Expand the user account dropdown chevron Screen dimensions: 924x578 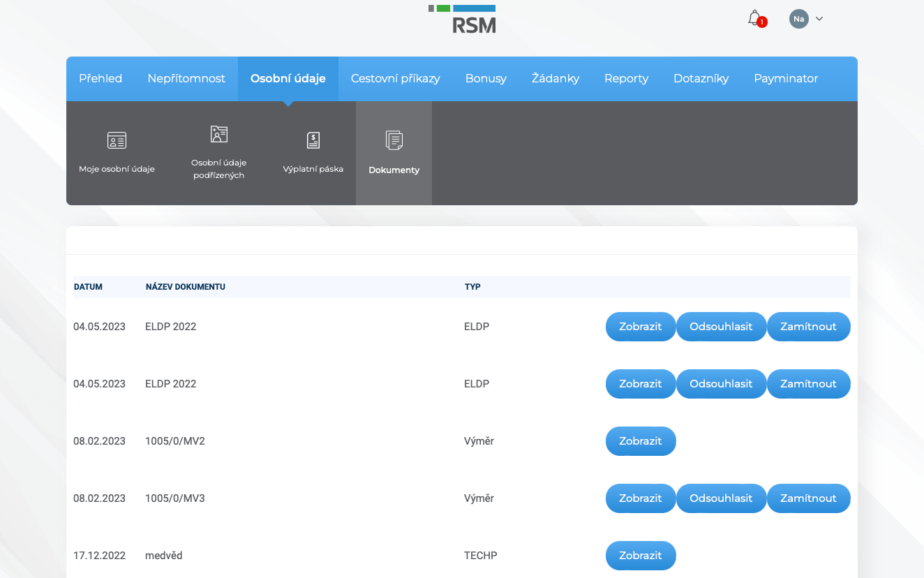pyautogui.click(x=819, y=19)
